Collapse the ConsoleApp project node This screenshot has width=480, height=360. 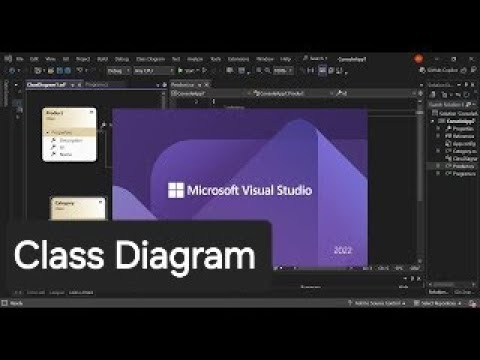[433, 121]
